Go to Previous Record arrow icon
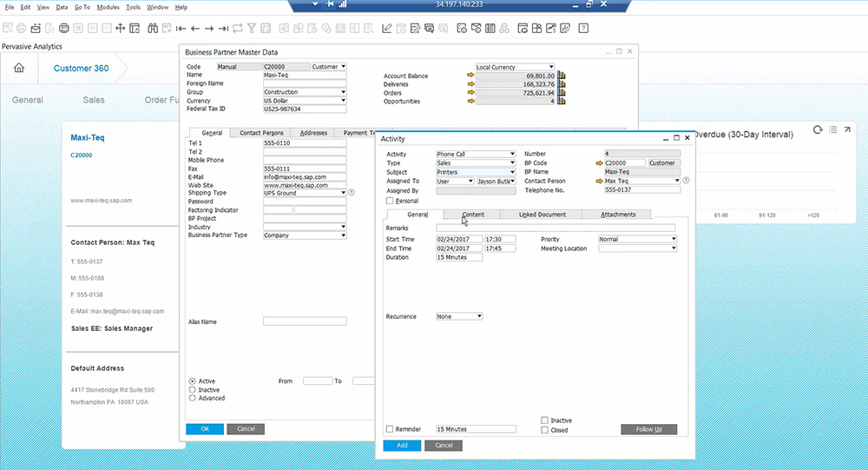The height and width of the screenshot is (470, 868). click(194, 29)
